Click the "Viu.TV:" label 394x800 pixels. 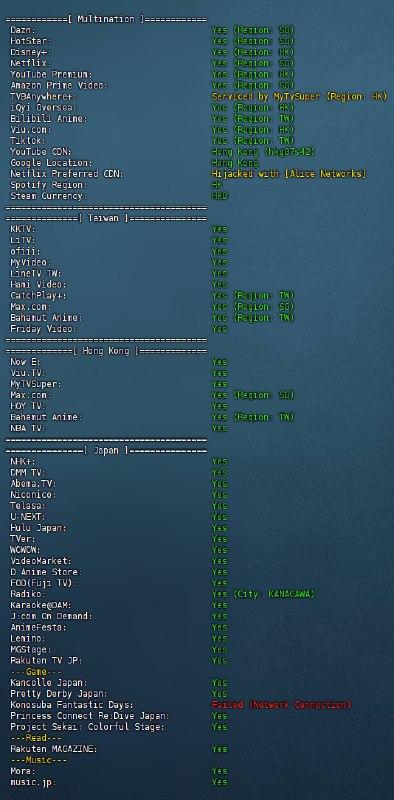pos(28,373)
